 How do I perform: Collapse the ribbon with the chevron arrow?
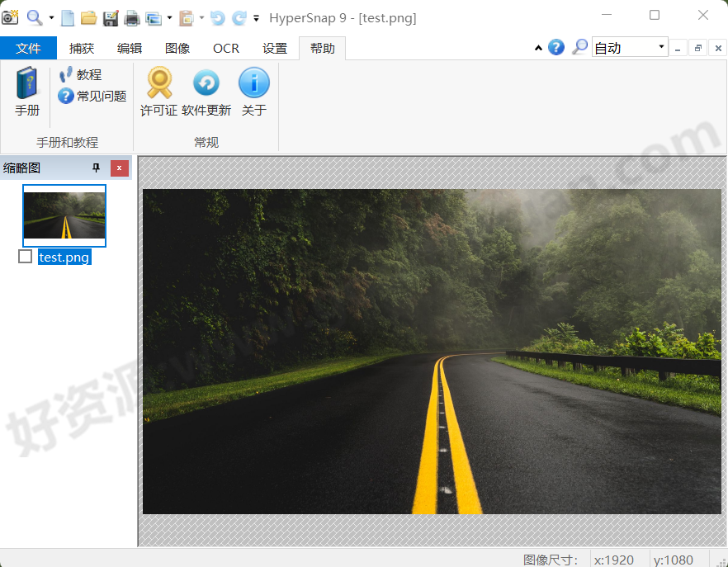537,48
